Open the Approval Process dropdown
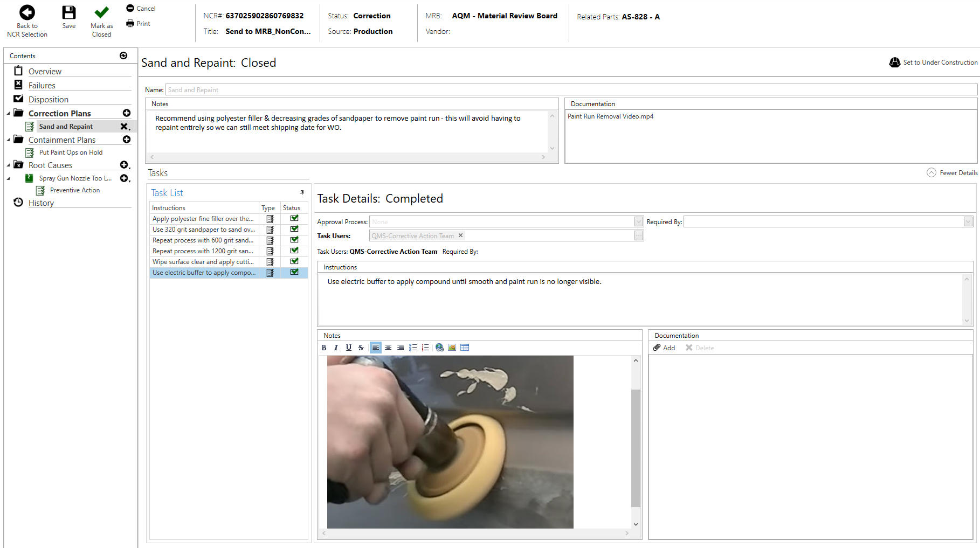The width and height of the screenshot is (980, 548). [639, 221]
